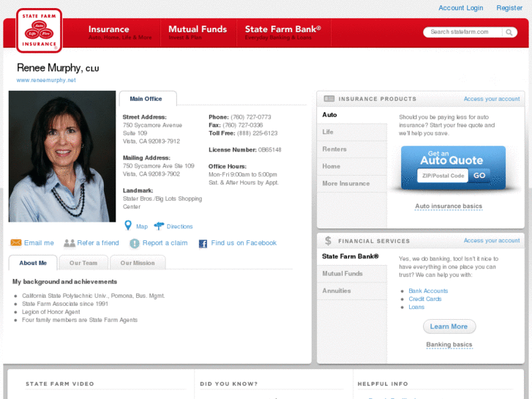Viewport: 532px width, 399px height.
Task: Click Find us on Facebook link
Action: coord(244,243)
